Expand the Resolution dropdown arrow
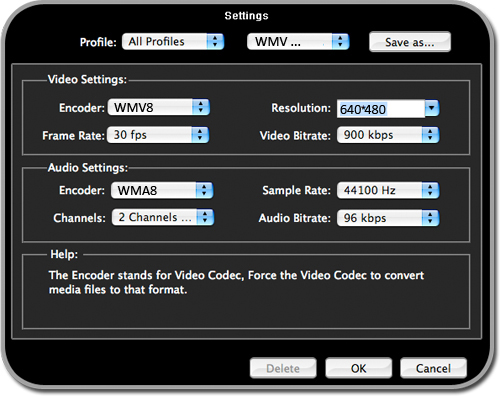Image resolution: width=500 pixels, height=396 pixels. [432, 108]
